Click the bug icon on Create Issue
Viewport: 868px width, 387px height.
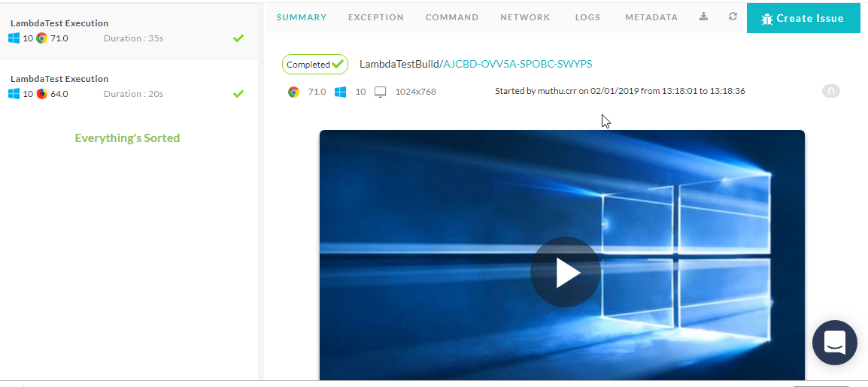coord(767,19)
